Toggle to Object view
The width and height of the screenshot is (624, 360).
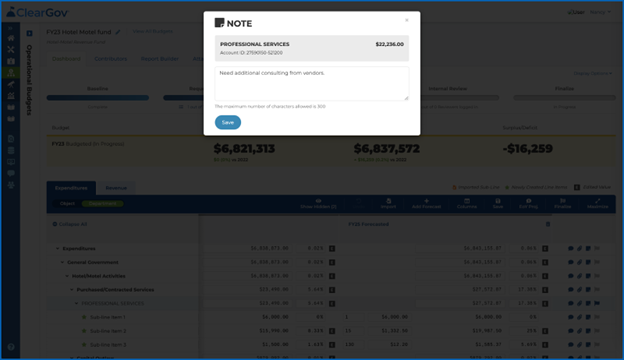pyautogui.click(x=67, y=203)
